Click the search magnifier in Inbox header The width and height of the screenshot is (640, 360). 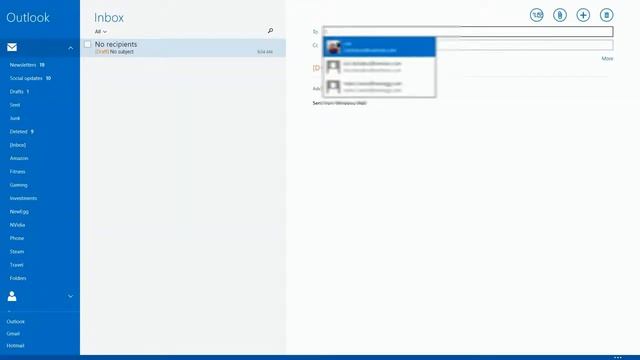(270, 31)
